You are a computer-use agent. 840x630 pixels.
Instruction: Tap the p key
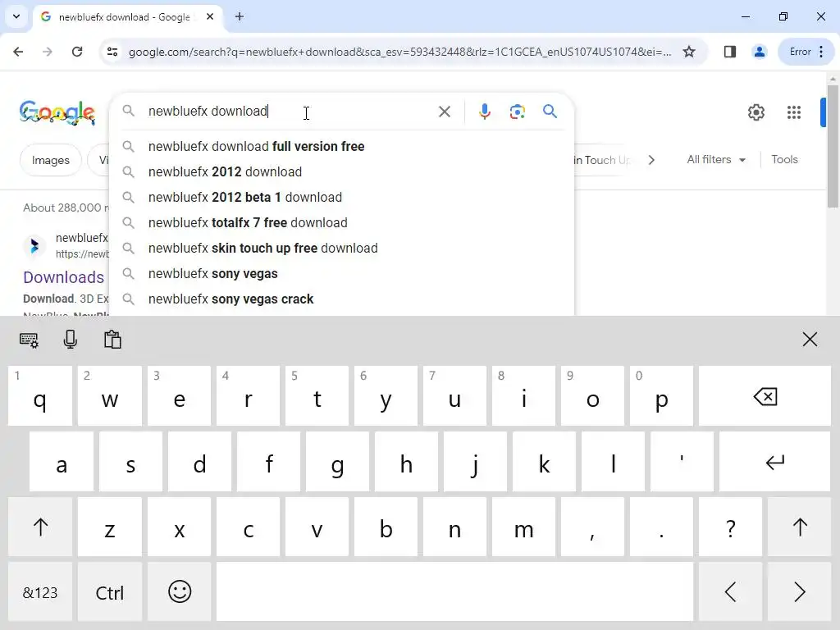pyautogui.click(x=661, y=396)
